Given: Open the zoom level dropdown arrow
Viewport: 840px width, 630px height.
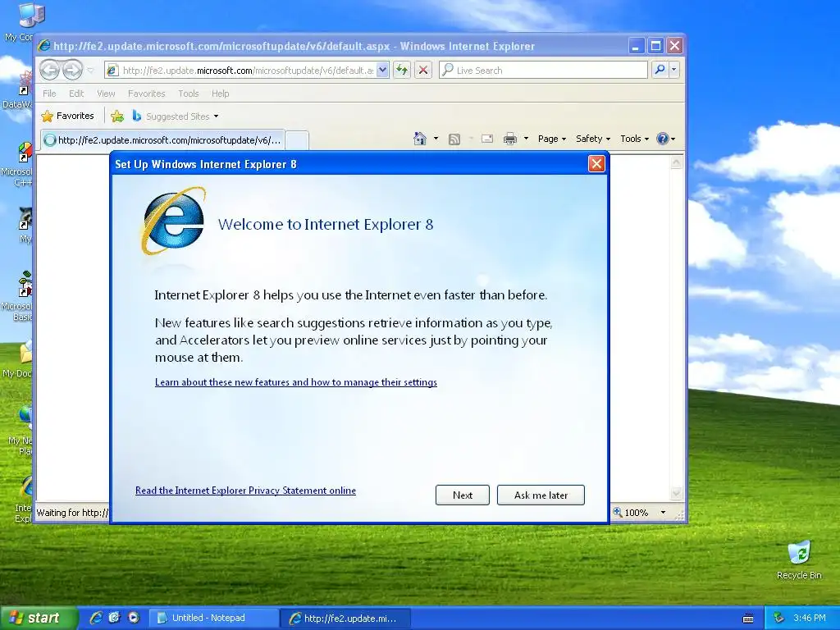Looking at the screenshot, I should [663, 513].
